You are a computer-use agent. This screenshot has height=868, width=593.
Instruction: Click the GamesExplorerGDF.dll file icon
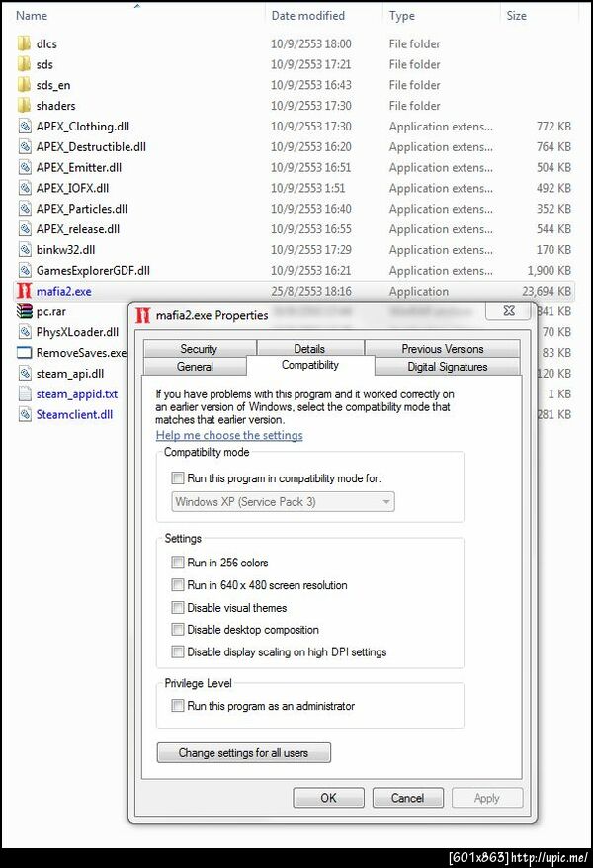coord(25,270)
